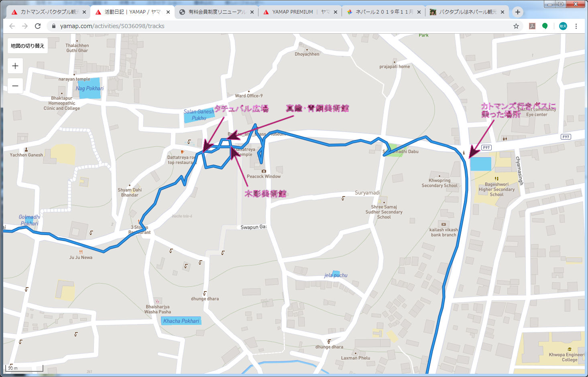This screenshot has height=377, width=588.
Task: Click the PDF extension icon in toolbar
Action: [x=532, y=26]
